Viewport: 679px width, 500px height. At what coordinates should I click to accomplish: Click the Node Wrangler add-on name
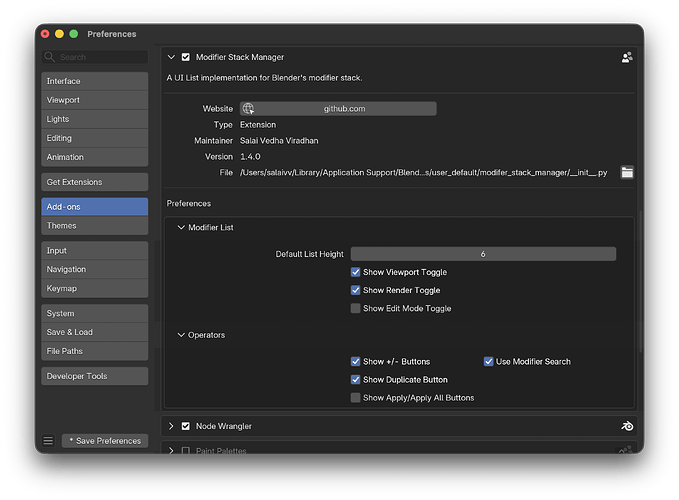(x=223, y=426)
